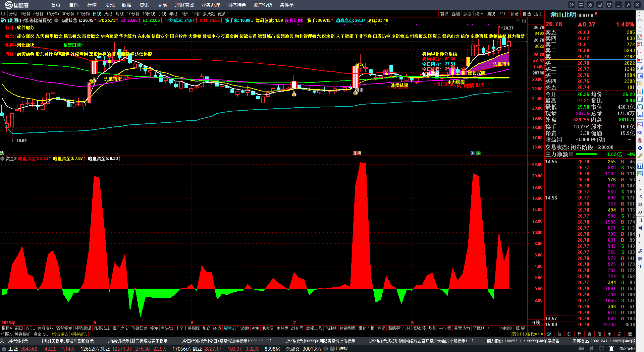Select the 60分钟 period tab
Image resolution: width=644 pixels, height=352 pixels.
[x=84, y=14]
